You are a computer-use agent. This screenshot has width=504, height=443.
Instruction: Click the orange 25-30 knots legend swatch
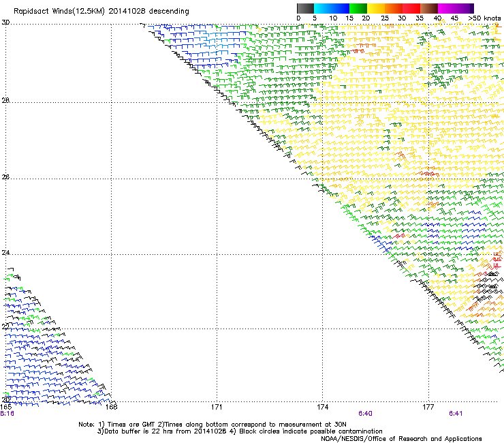[x=394, y=8]
